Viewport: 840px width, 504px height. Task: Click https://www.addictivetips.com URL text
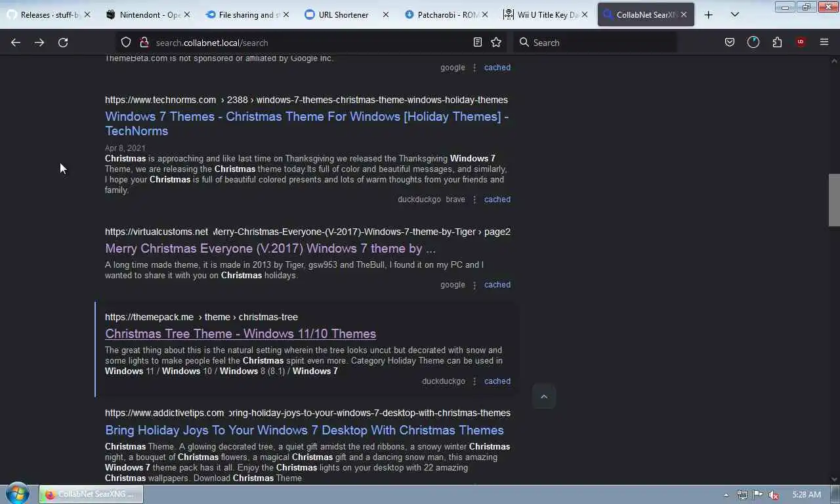click(x=164, y=413)
